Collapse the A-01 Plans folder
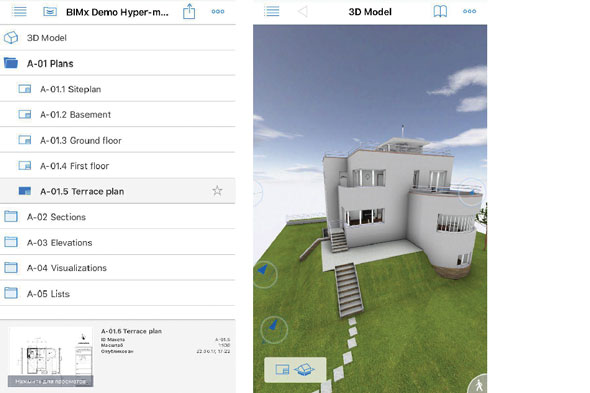The height and width of the screenshot is (393, 590). 118,63
